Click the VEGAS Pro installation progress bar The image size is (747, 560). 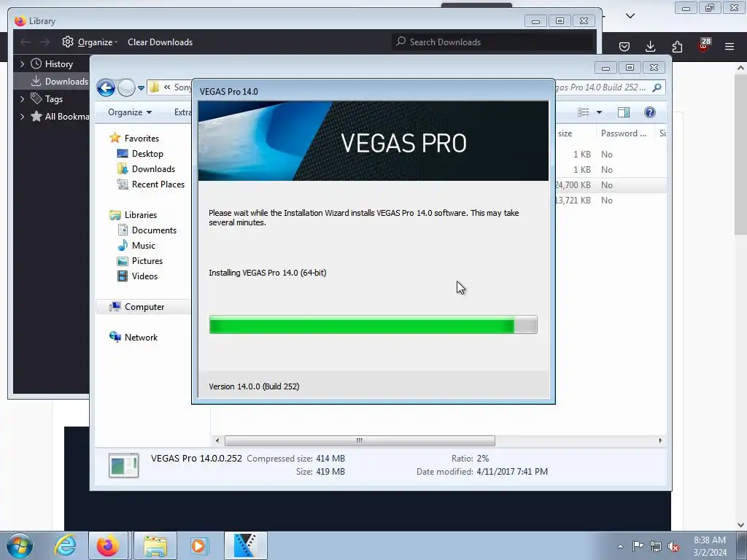pyautogui.click(x=373, y=324)
